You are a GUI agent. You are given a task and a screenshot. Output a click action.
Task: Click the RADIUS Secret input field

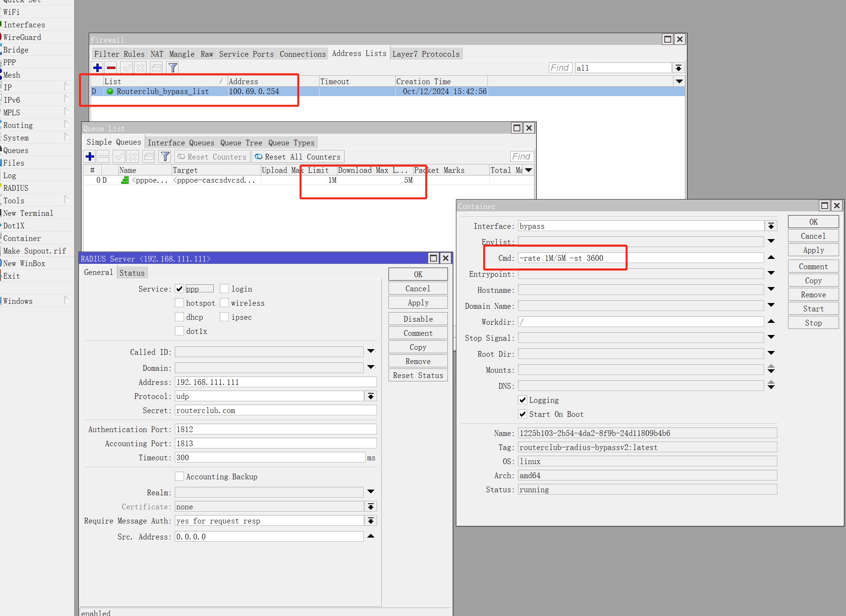[276, 410]
